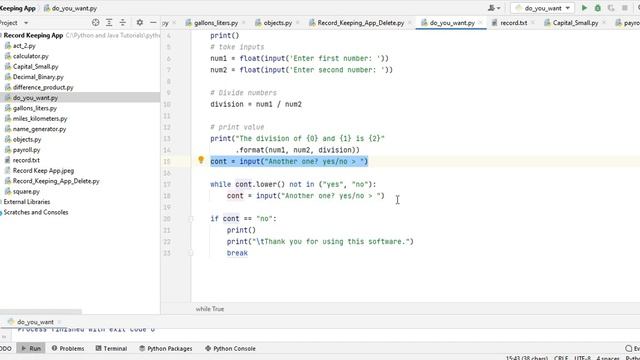Image resolution: width=640 pixels, height=360 pixels.
Task: Click UTF-8 encoding in status bar
Action: point(582,358)
